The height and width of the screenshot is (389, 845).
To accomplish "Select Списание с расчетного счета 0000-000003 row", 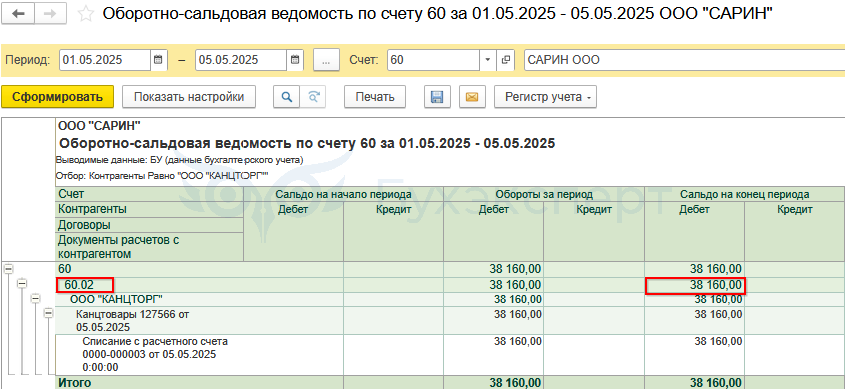I will pos(155,354).
